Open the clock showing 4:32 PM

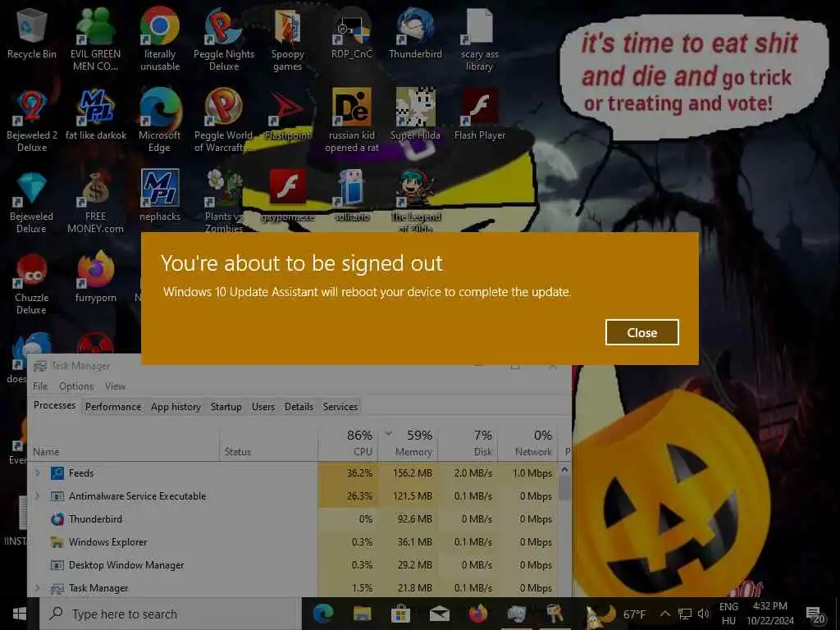[x=769, y=614]
